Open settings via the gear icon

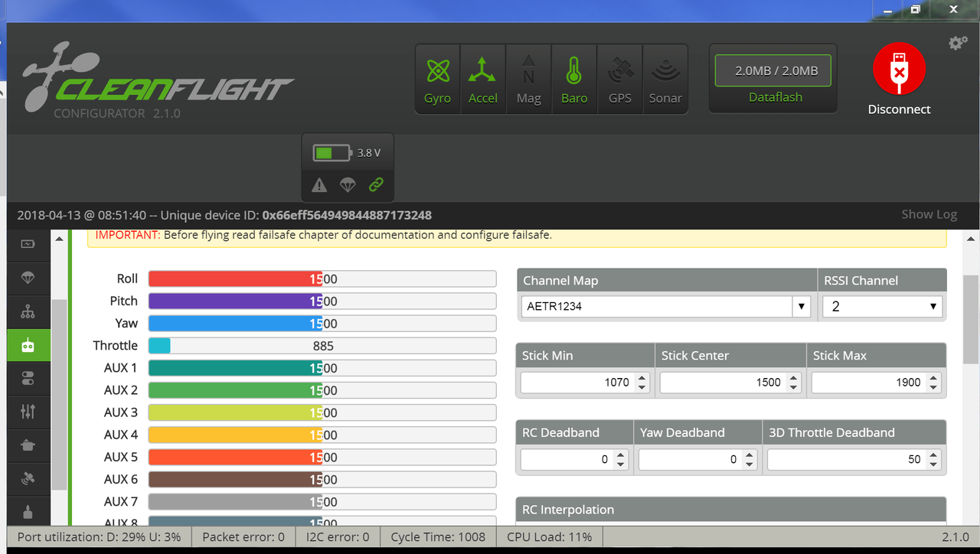(x=958, y=43)
